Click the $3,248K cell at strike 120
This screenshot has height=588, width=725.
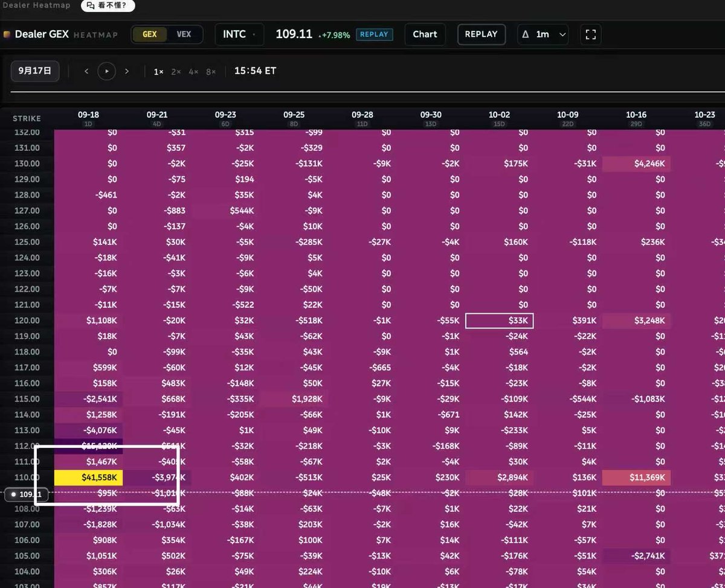click(x=636, y=321)
